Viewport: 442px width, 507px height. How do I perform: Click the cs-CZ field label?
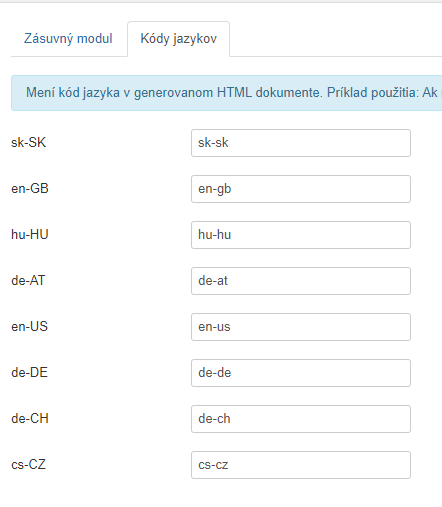[x=28, y=465]
